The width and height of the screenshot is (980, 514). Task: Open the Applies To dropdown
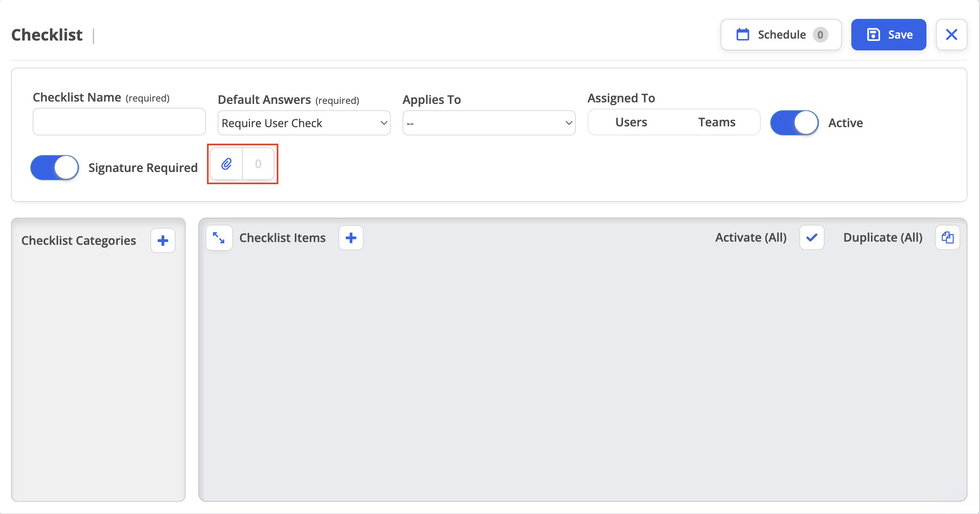tap(489, 123)
